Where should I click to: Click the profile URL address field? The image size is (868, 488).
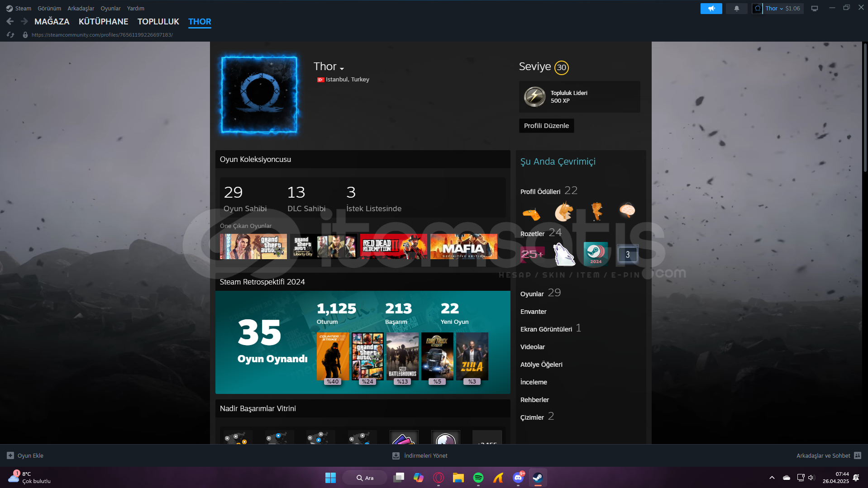[102, 35]
